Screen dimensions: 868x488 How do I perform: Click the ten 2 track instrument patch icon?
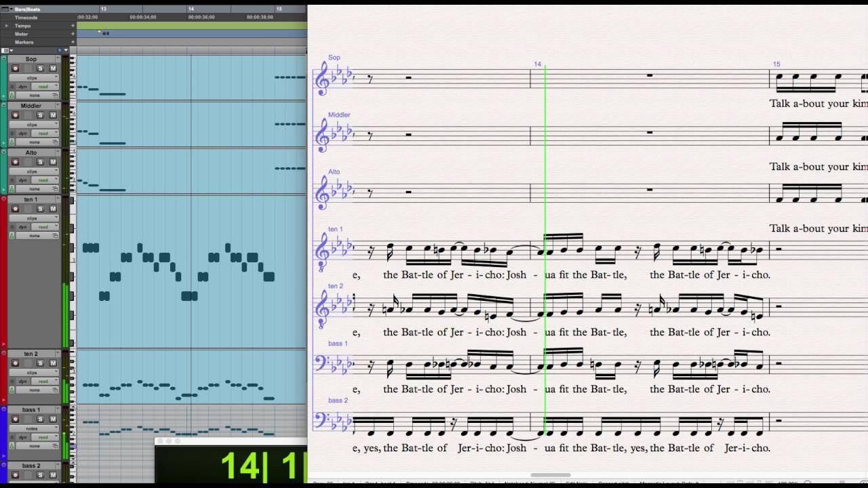(x=12, y=390)
